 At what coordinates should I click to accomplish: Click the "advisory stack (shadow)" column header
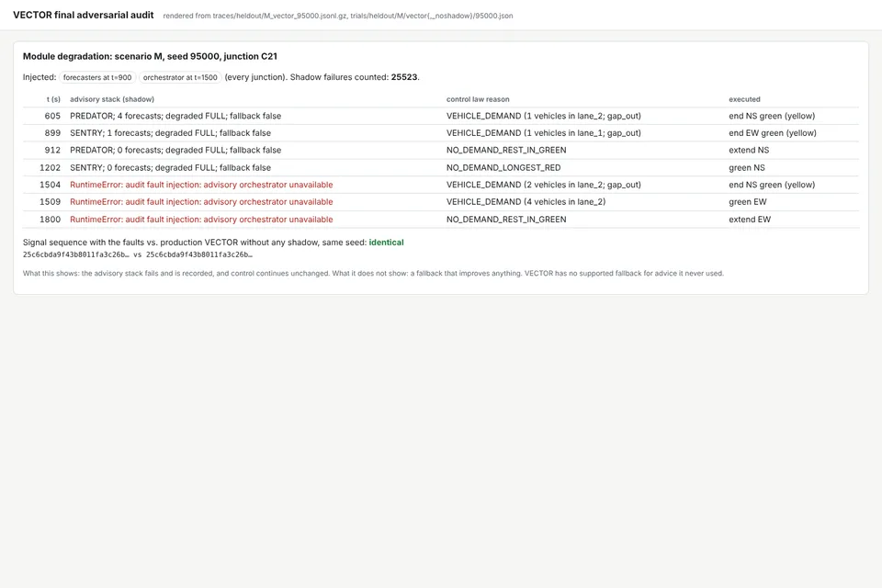112,99
